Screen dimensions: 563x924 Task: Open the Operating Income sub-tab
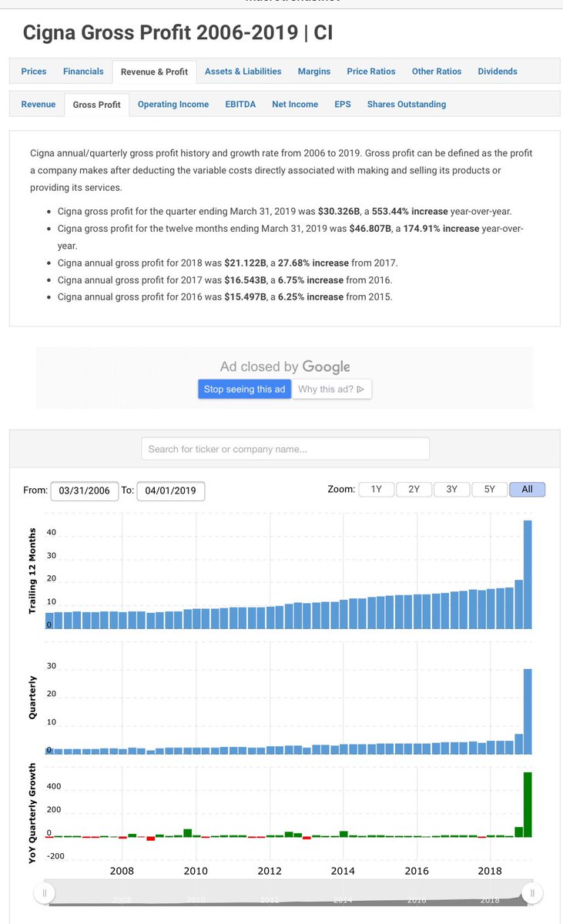[x=173, y=105]
